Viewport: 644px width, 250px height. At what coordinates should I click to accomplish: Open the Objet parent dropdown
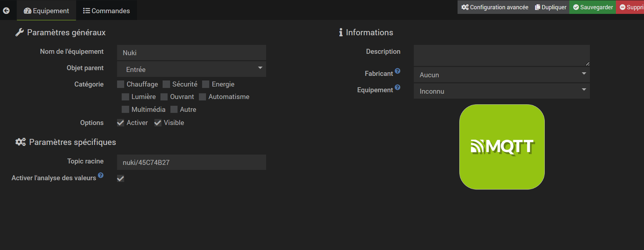(191, 69)
